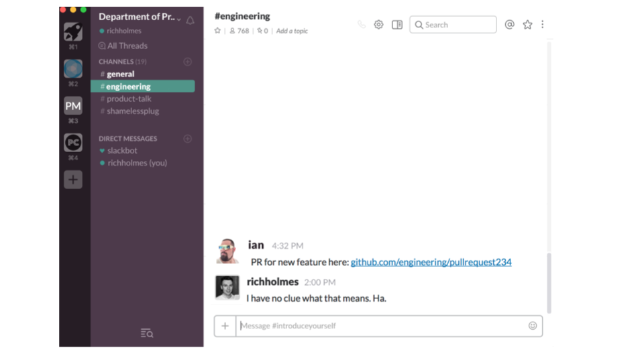
Task: Expand the Department of Pr.. workspace menu
Action: pos(140,17)
